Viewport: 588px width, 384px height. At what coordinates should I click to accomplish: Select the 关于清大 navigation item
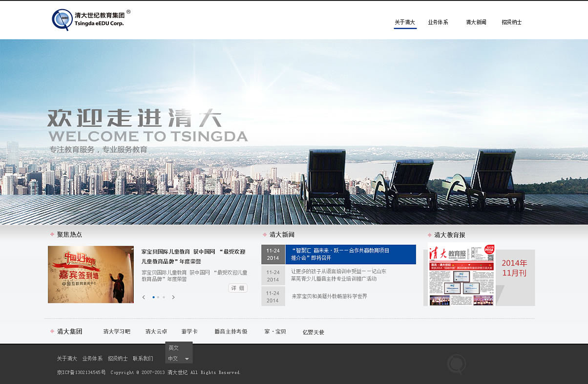click(x=404, y=22)
